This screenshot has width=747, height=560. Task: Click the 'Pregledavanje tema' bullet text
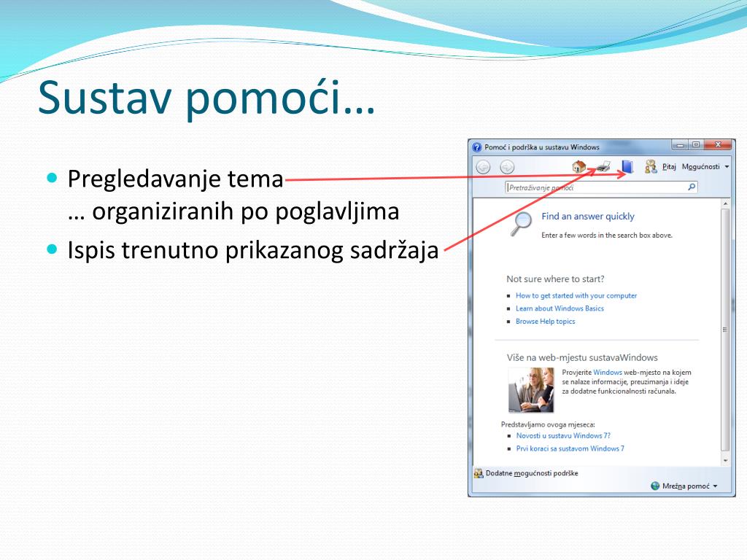point(175,179)
